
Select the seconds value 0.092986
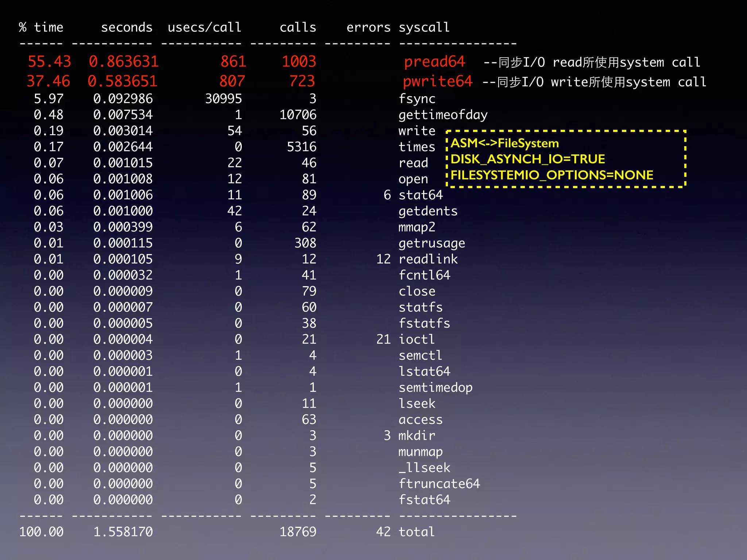coord(123,99)
